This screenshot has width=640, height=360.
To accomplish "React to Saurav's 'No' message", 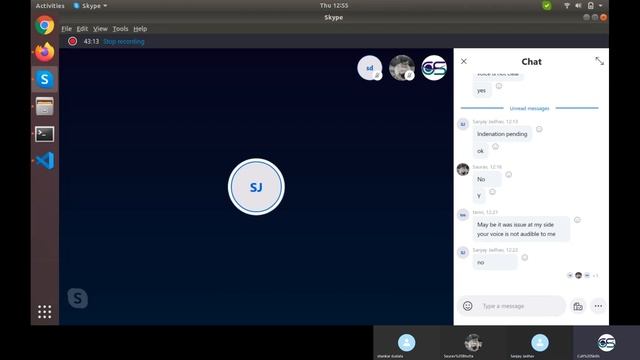I will click(x=509, y=175).
